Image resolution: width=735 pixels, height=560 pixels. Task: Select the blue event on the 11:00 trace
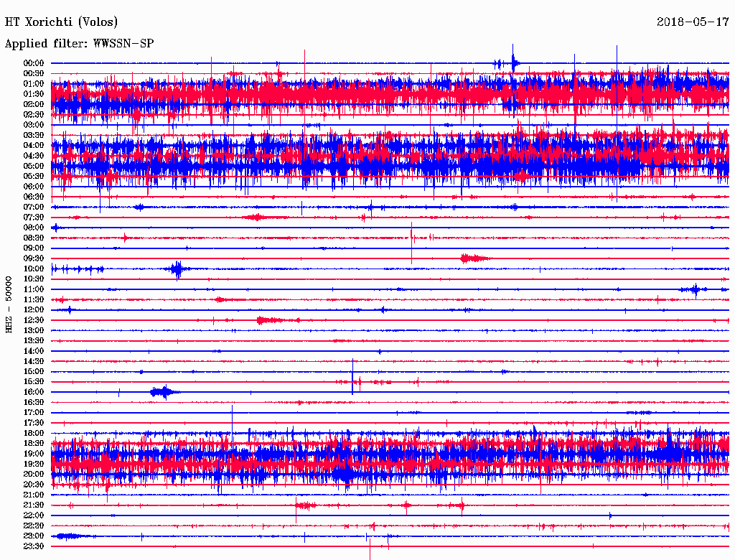694,289
